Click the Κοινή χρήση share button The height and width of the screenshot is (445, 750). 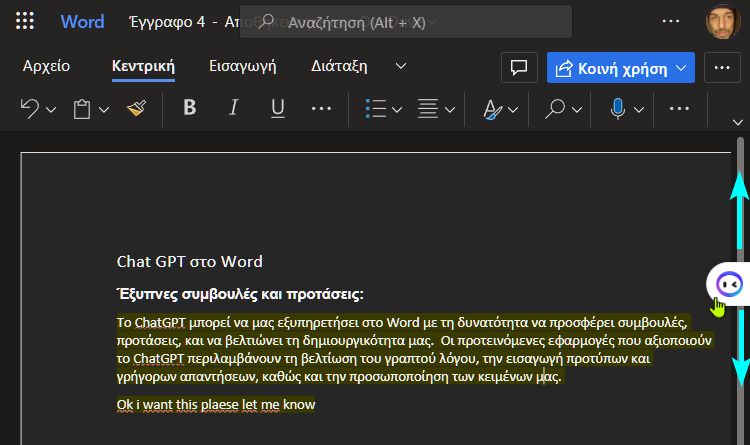[x=620, y=68]
